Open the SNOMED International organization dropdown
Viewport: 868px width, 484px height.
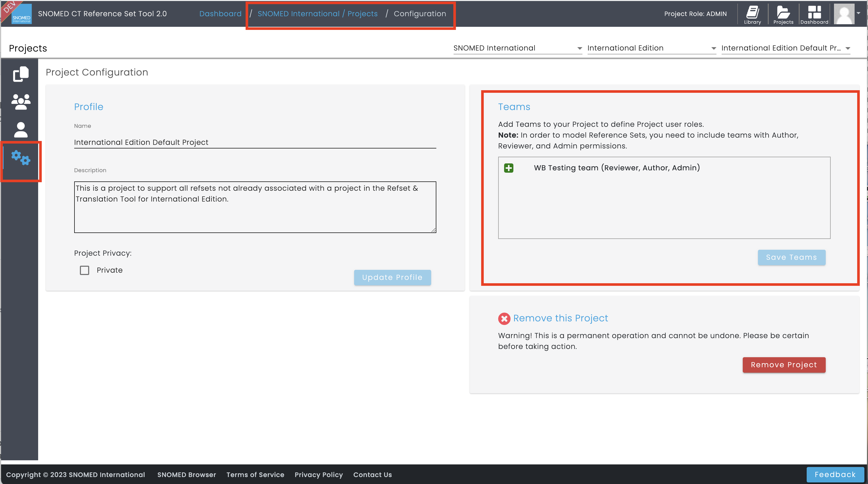click(x=518, y=48)
